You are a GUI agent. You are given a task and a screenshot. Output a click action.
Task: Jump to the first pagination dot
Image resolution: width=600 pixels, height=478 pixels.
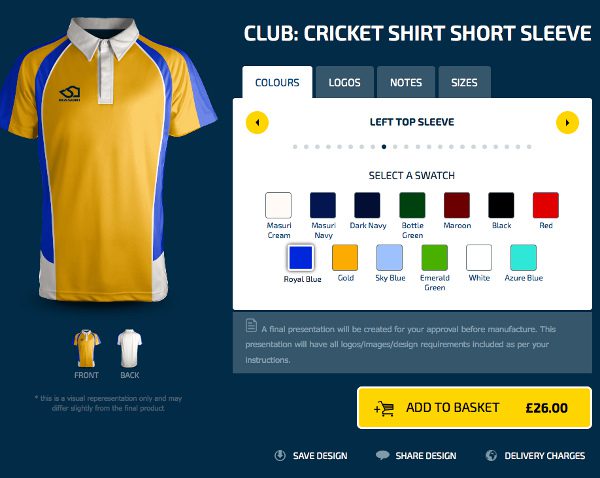(295, 147)
